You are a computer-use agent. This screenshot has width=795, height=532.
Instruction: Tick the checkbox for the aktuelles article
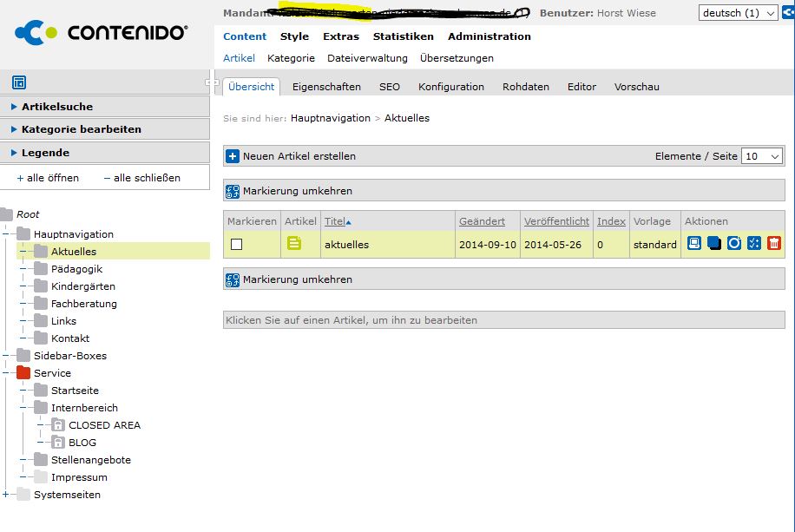236,245
